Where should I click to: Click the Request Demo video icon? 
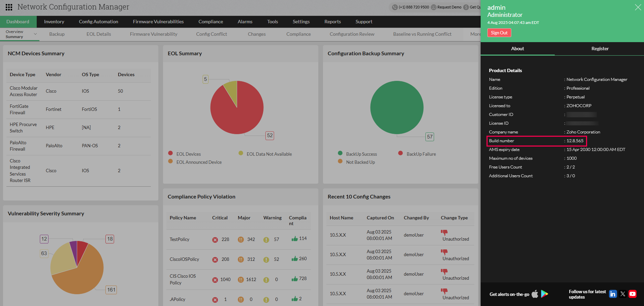[x=434, y=7]
